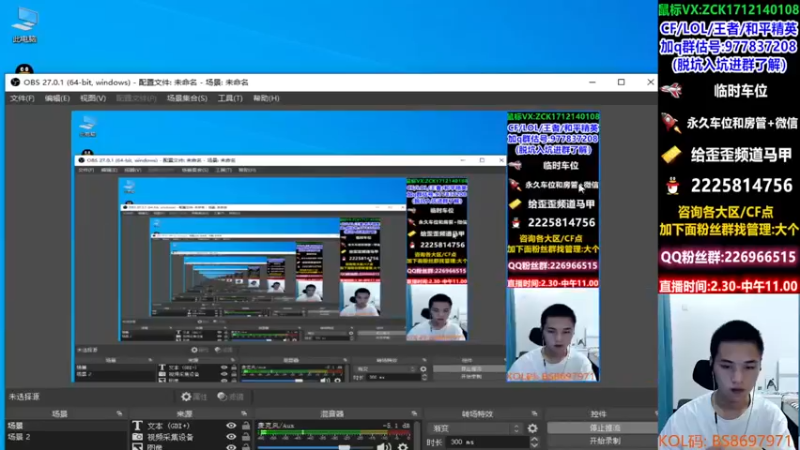Open the 场景集合(S) menu
Image resolution: width=800 pixels, height=450 pixels.
point(187,98)
